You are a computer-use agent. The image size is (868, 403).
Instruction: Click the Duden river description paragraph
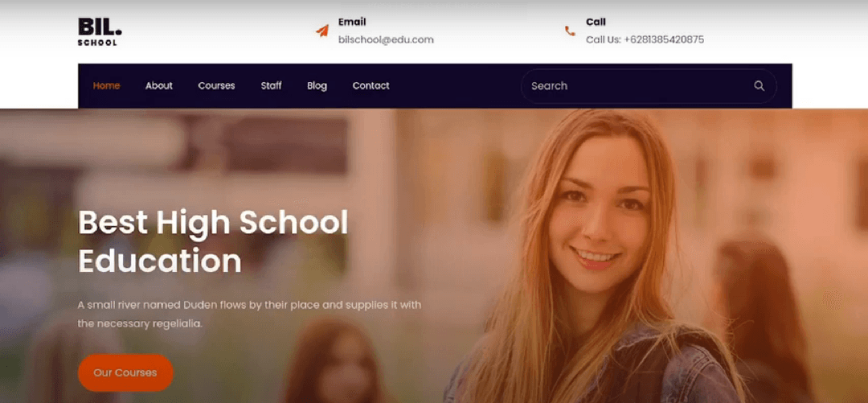click(250, 315)
